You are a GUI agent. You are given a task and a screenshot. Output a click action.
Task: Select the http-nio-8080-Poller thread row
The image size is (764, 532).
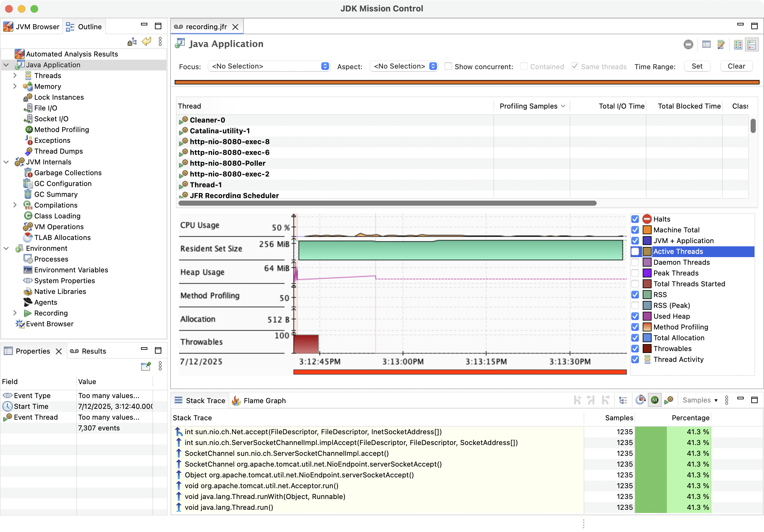[x=228, y=163]
